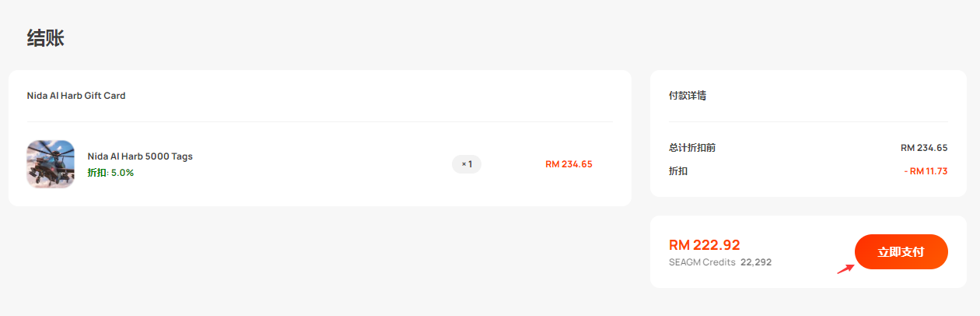Click the 结账 checkout page heading
Screen dimensions: 980x316
[x=45, y=38]
